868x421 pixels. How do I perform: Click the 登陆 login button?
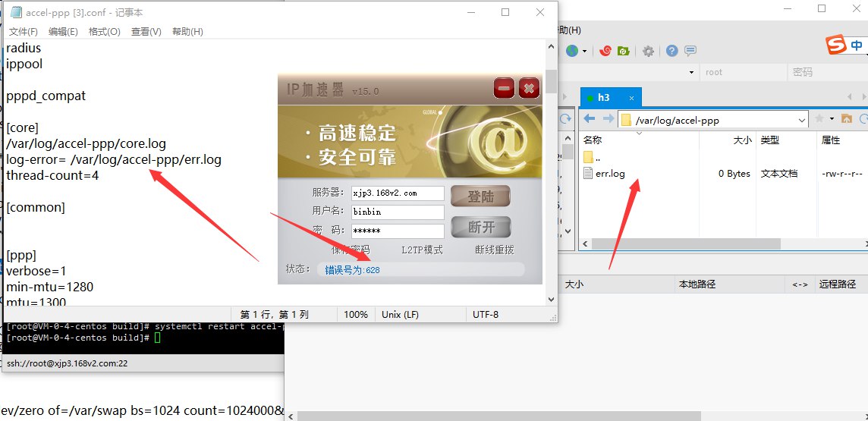tap(480, 196)
